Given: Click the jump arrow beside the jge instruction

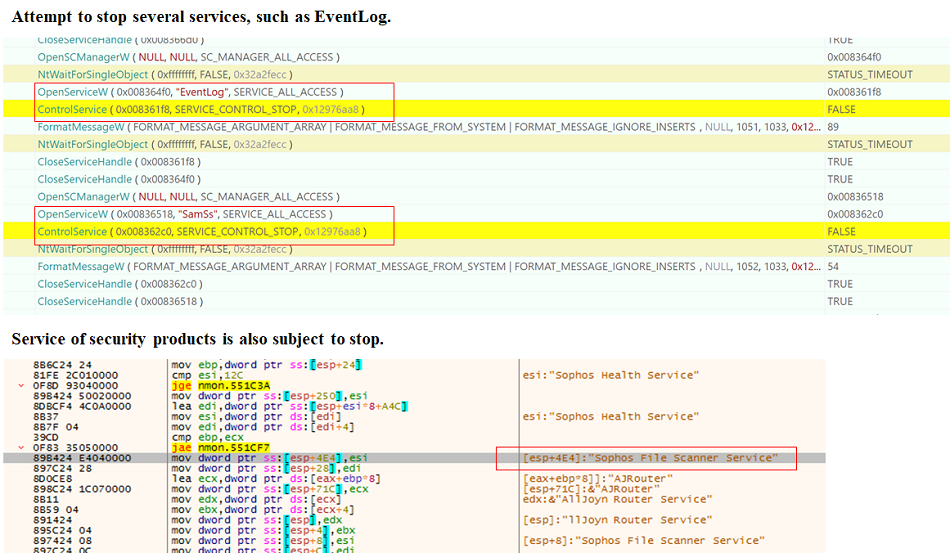Looking at the screenshot, I should pos(21,385).
